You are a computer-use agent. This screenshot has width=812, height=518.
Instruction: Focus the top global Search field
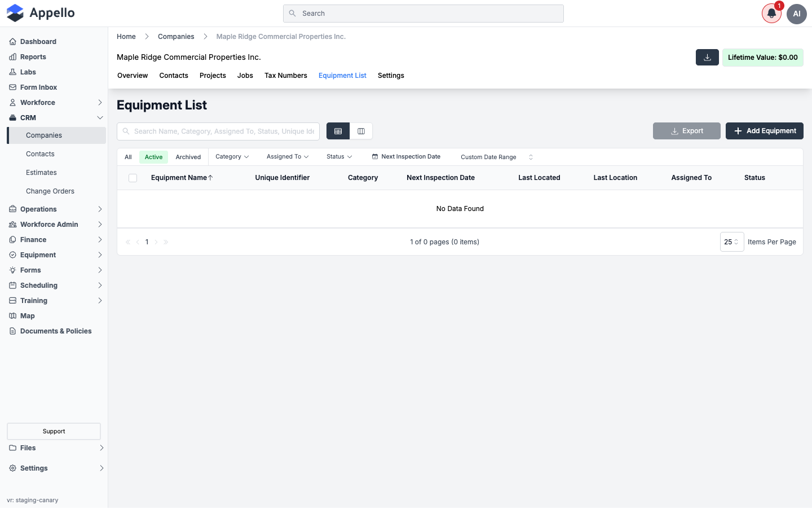click(423, 14)
